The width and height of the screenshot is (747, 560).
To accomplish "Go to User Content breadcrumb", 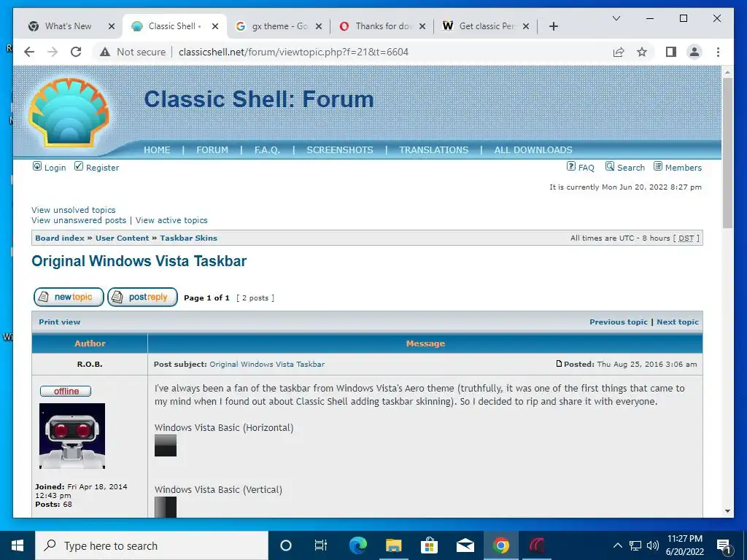I will point(122,238).
